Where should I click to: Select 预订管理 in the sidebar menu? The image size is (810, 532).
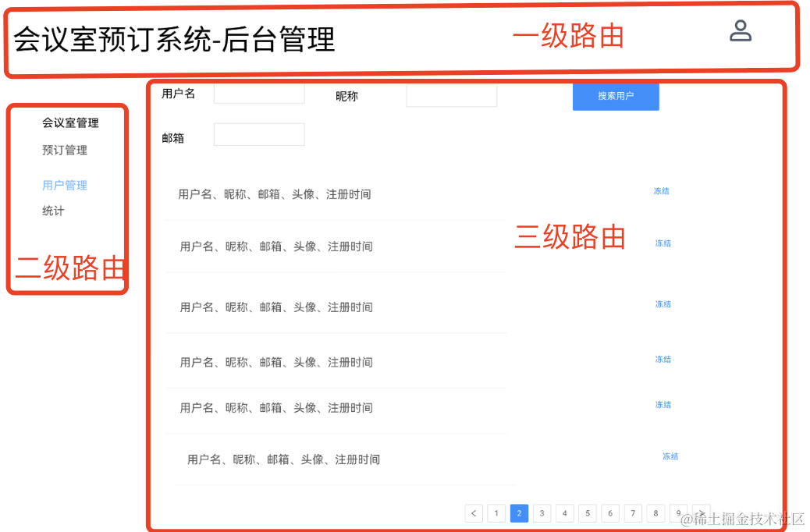click(65, 150)
